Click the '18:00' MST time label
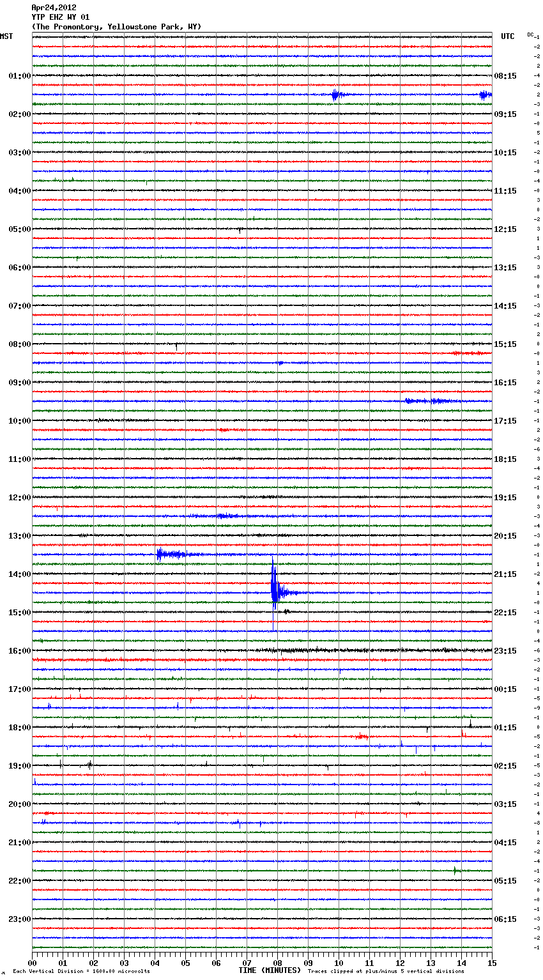This screenshot has height=980, width=543. click(x=19, y=728)
